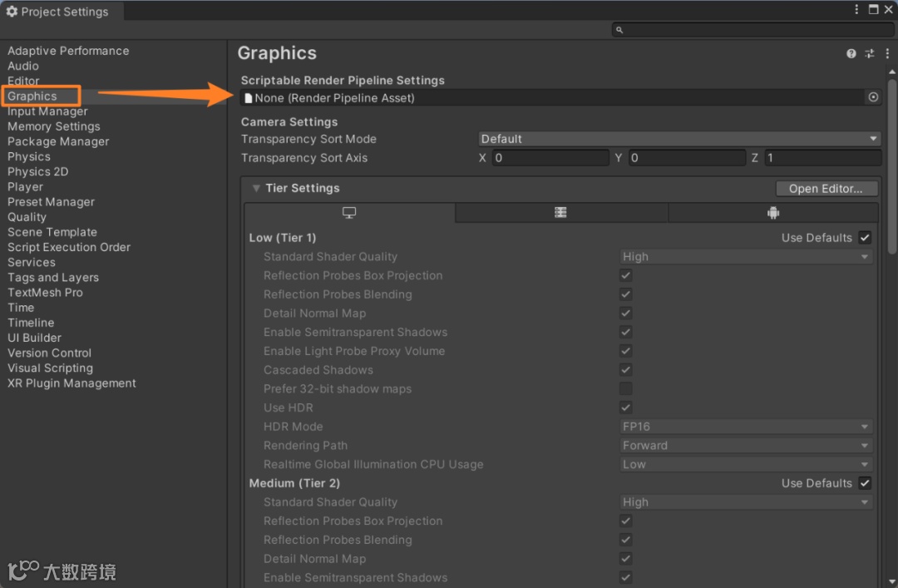The image size is (898, 588).
Task: Select Player settings category
Action: [x=25, y=187]
